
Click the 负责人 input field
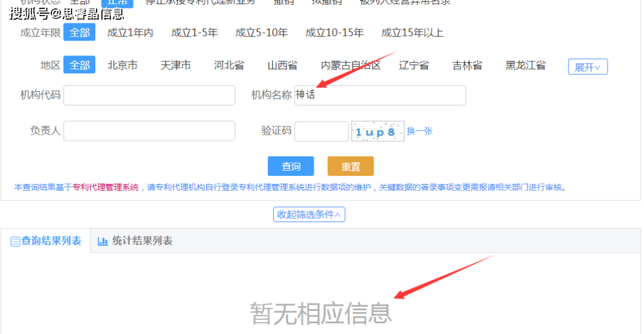pyautogui.click(x=149, y=131)
